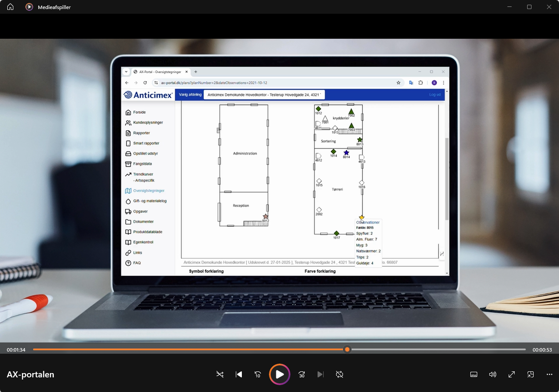Click the Google Translate icon in the address bar

click(x=411, y=83)
